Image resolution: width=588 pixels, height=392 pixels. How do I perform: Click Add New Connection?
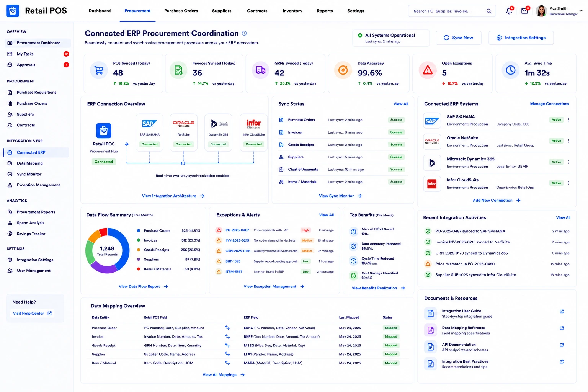(497, 200)
